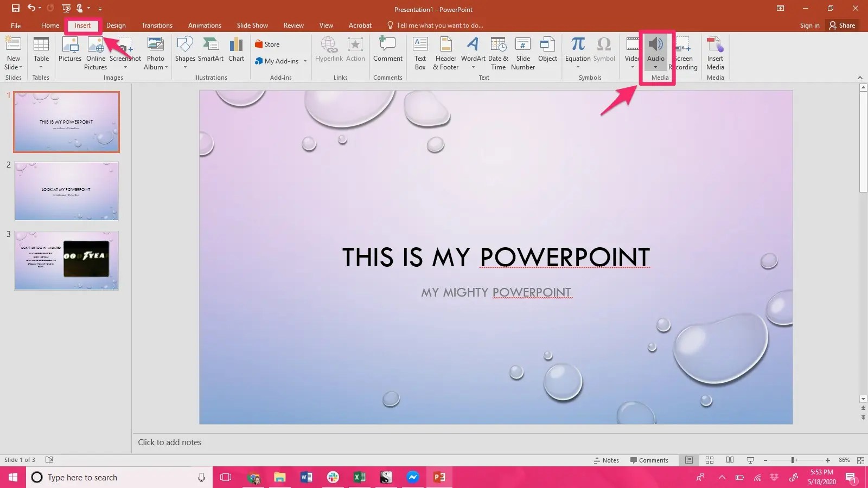Select slide 3 thumbnail
This screenshot has height=488, width=868.
coord(66,261)
